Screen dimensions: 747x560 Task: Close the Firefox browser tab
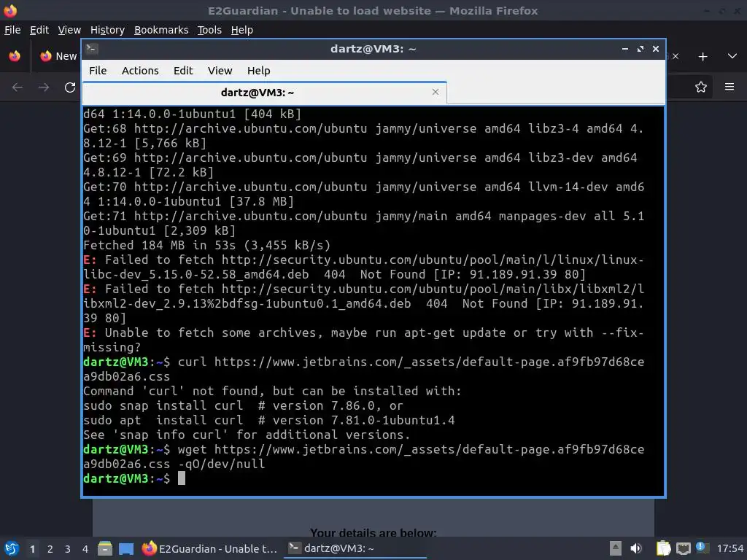pyautogui.click(x=675, y=57)
